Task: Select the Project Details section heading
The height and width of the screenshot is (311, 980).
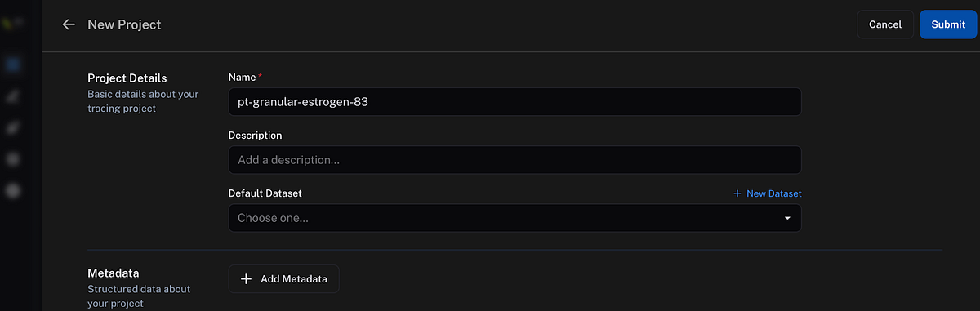Action: [x=127, y=78]
